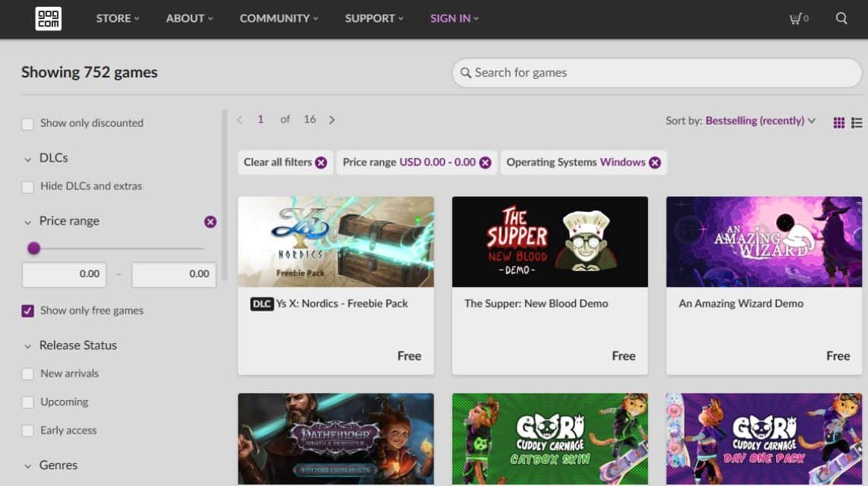Reset the Price range filter with its X icon
Viewport: 868px width, 486px height.
coord(210,222)
